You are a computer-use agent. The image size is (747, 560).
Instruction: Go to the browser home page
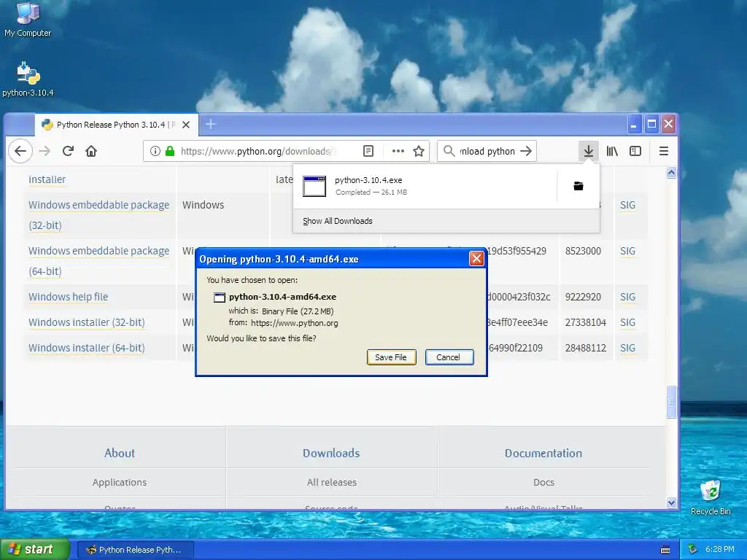[91, 152]
